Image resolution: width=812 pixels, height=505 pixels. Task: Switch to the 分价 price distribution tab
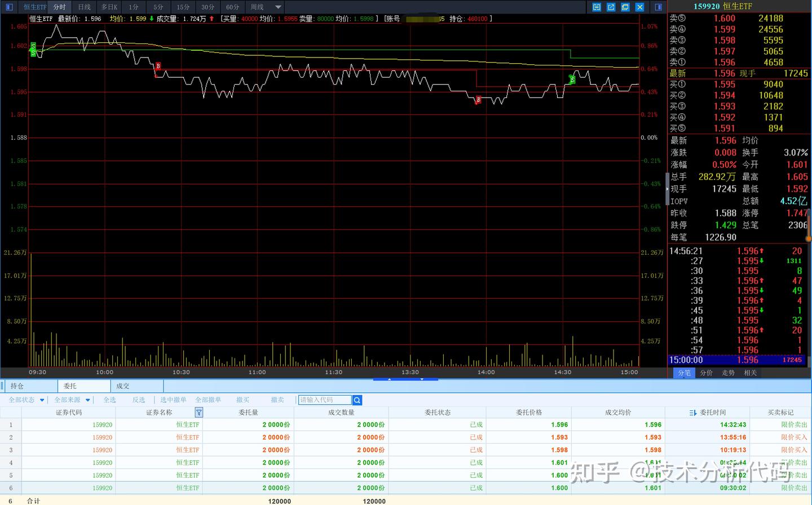707,373
